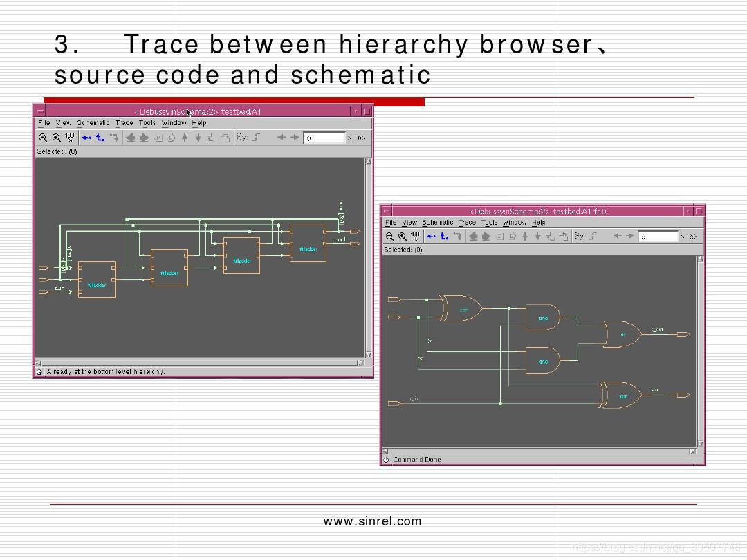Click the c_out output port in testbed.A1.fa0
The height and width of the screenshot is (560, 747).
(683, 335)
